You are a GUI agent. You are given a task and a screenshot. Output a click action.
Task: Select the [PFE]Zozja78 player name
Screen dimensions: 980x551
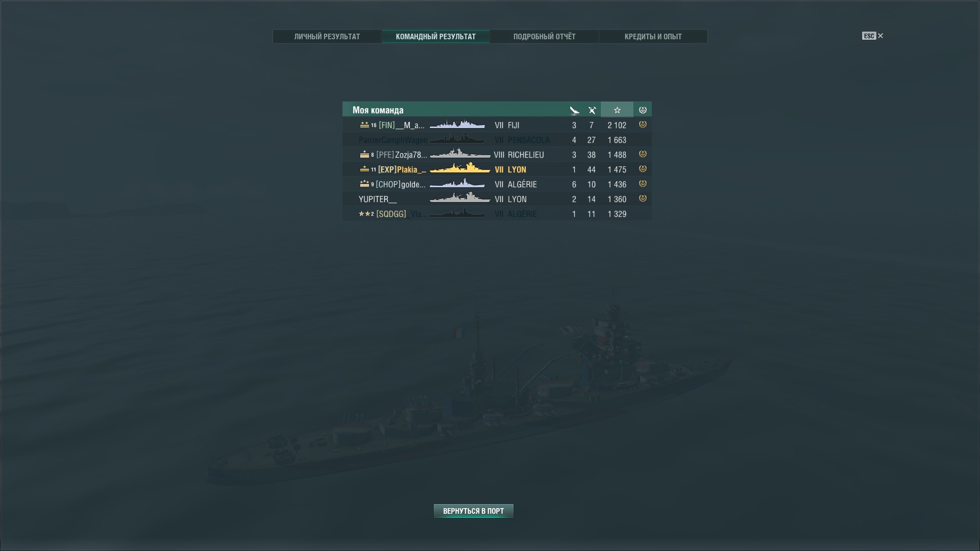(x=402, y=155)
